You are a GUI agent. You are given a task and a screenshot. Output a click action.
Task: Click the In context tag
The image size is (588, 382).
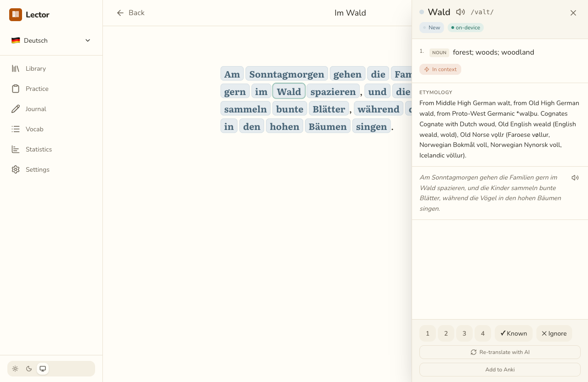coord(440,69)
